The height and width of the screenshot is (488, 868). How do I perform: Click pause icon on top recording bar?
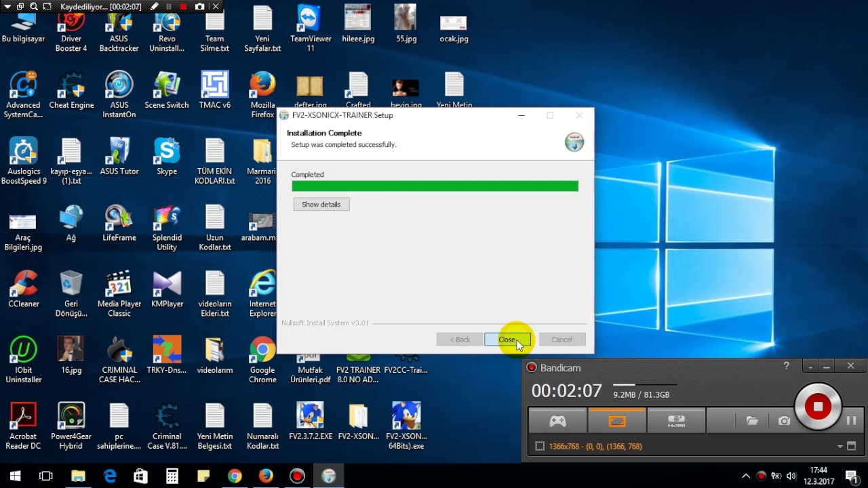click(x=169, y=6)
